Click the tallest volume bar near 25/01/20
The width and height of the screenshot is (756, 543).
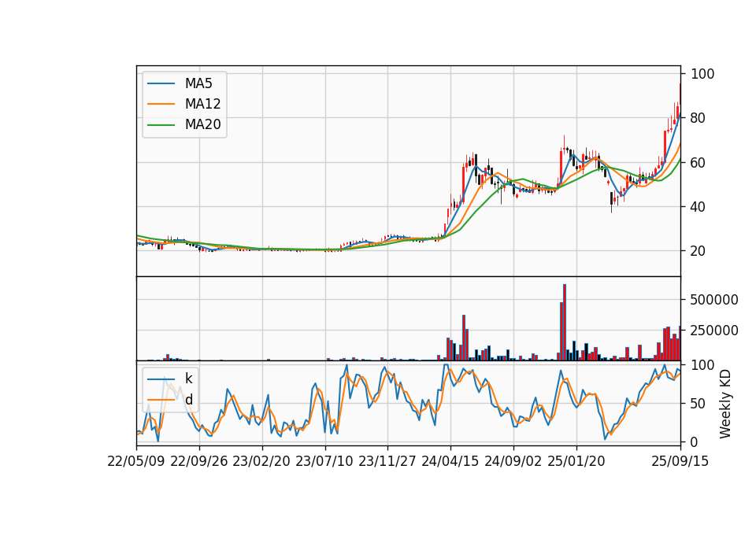[565, 323]
